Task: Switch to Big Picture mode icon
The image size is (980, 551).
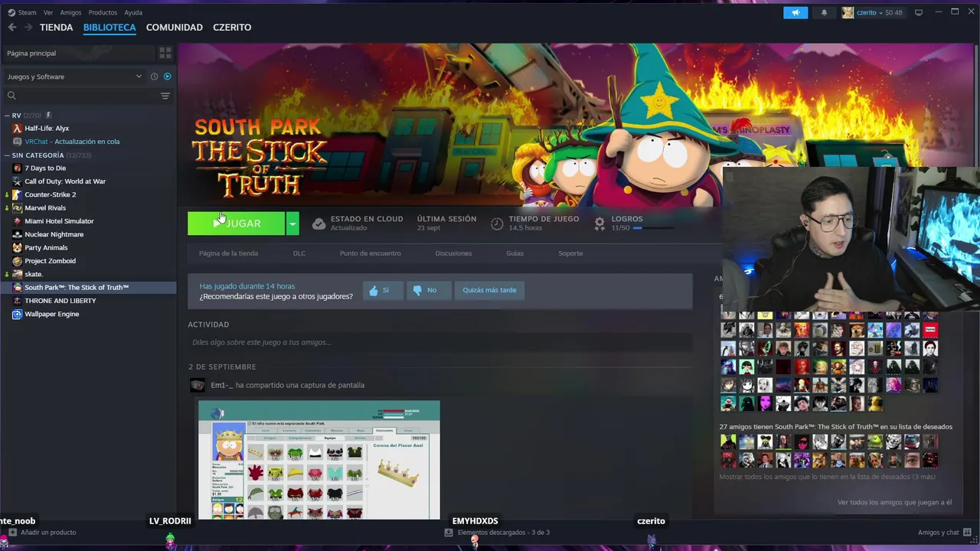Action: pos(919,12)
